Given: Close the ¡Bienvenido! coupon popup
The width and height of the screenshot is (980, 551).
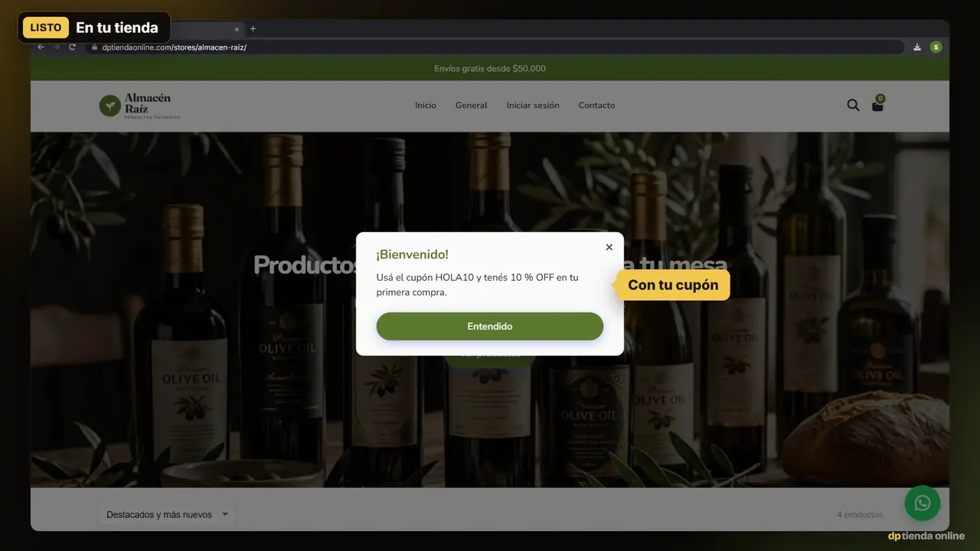Looking at the screenshot, I should coord(609,247).
